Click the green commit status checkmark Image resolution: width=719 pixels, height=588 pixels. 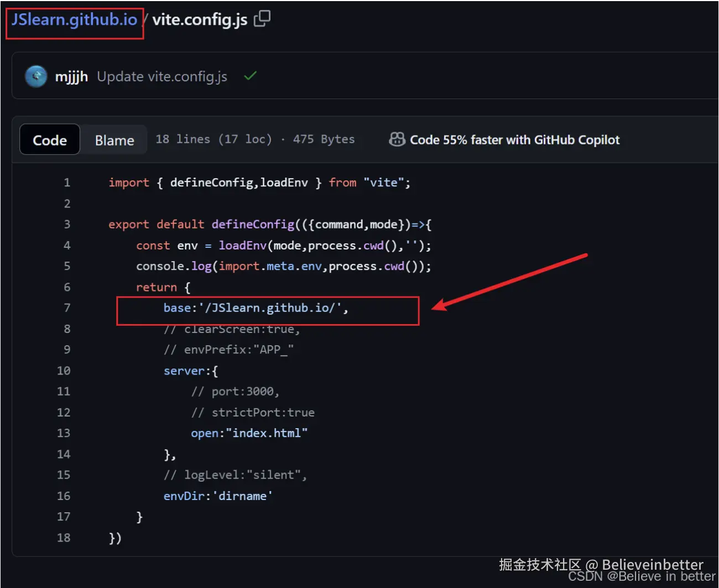(250, 76)
